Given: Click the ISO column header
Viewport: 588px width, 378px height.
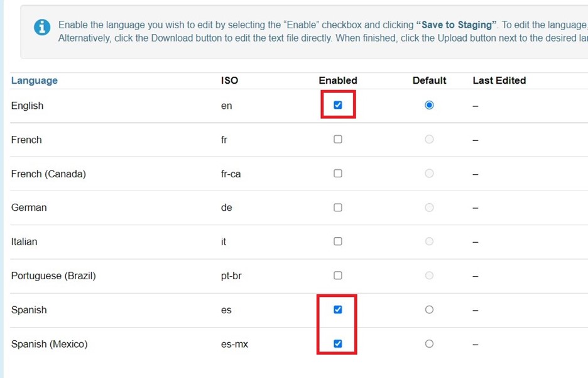Looking at the screenshot, I should [x=229, y=81].
